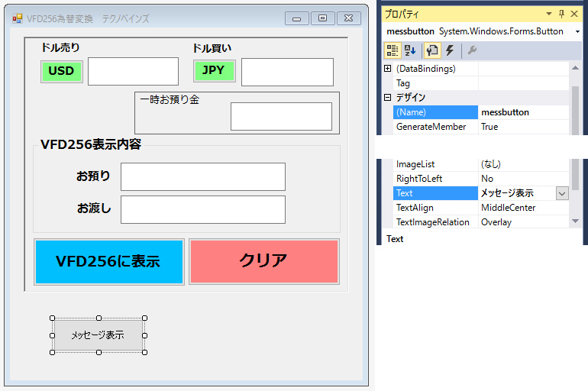Viewport: 588px width, 391px height.
Task: Select the Properties page icon
Action: coord(432,50)
